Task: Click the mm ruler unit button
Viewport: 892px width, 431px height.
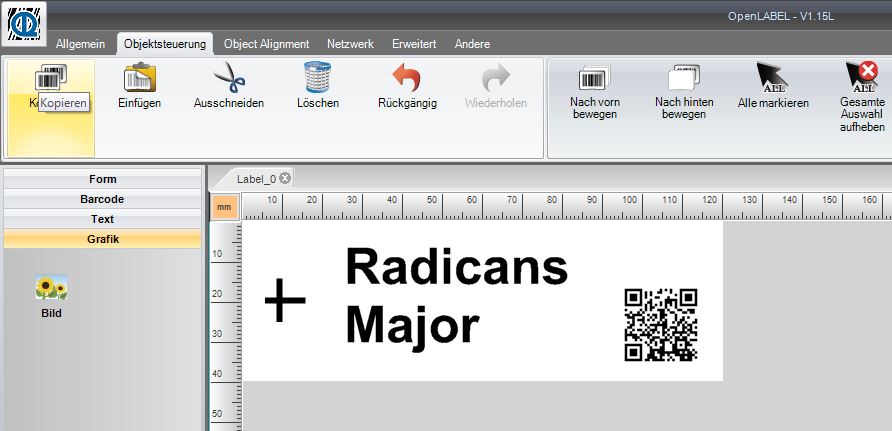Action: 225,207
